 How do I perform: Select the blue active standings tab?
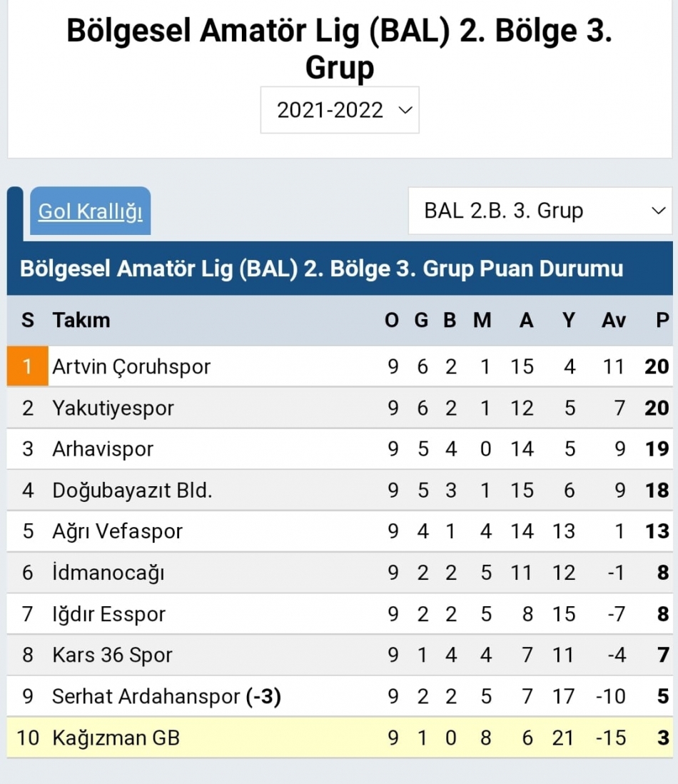tap(16, 213)
